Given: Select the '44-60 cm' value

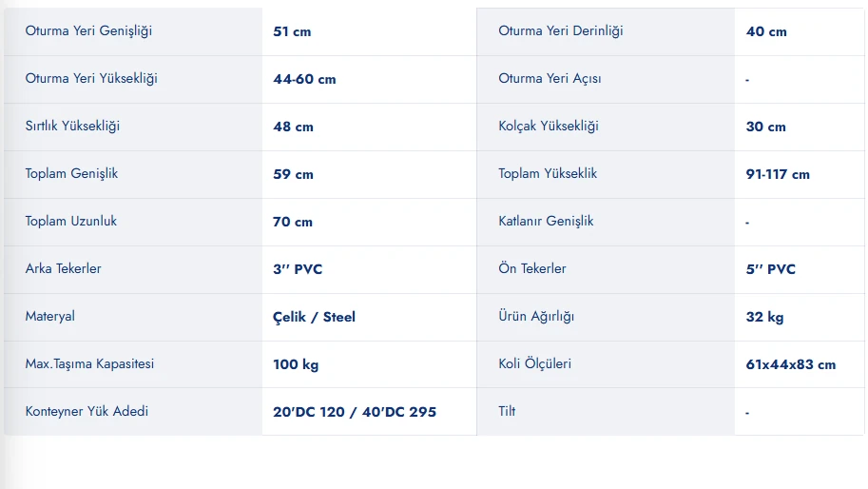Looking at the screenshot, I should pos(304,79).
